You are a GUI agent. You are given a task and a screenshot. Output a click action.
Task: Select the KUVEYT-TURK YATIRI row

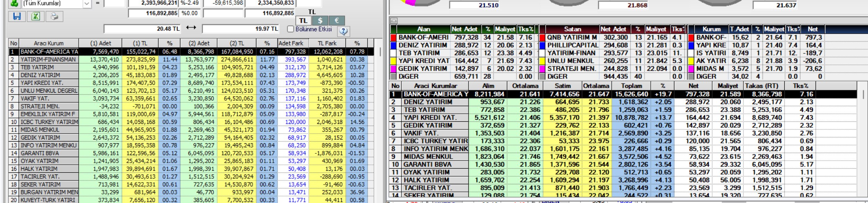[x=191, y=200]
